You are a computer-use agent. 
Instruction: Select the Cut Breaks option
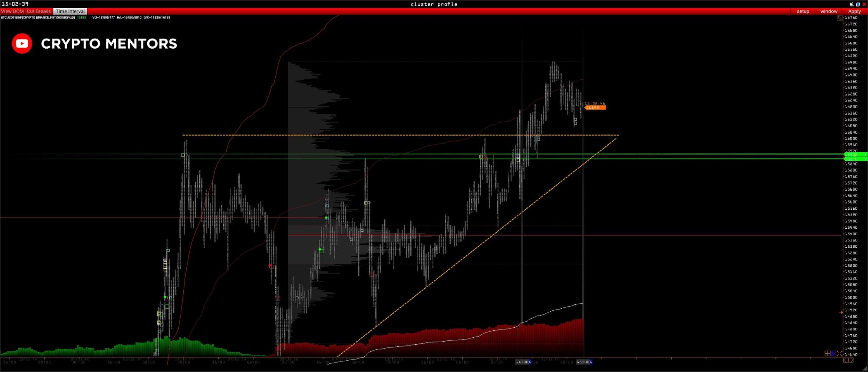click(x=39, y=11)
